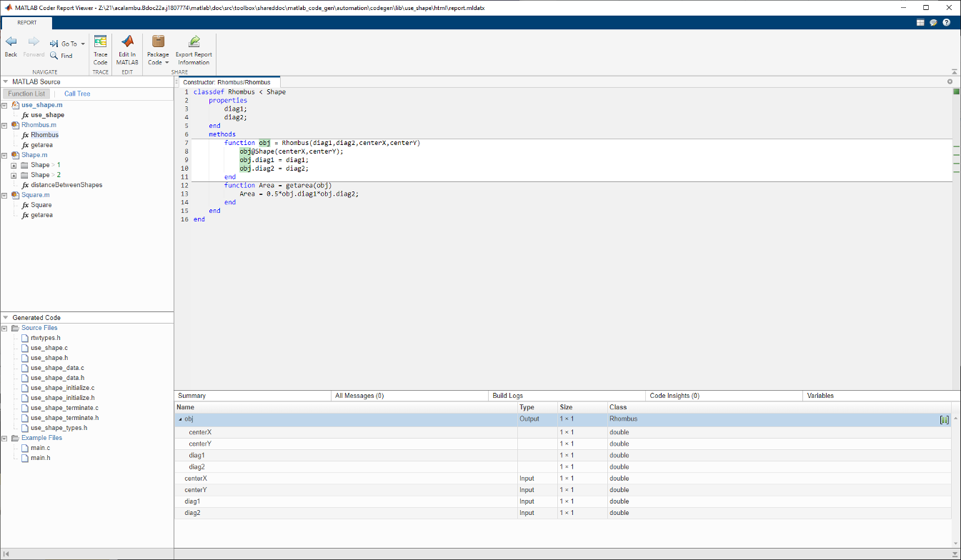961x560 pixels.
Task: Open the Help icon in the title bar
Action: [x=946, y=22]
